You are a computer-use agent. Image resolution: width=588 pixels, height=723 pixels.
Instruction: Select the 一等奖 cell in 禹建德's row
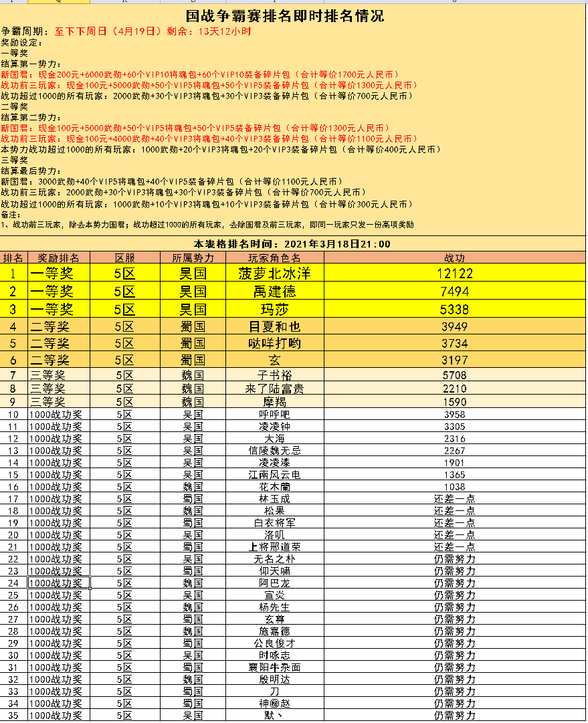click(x=59, y=292)
